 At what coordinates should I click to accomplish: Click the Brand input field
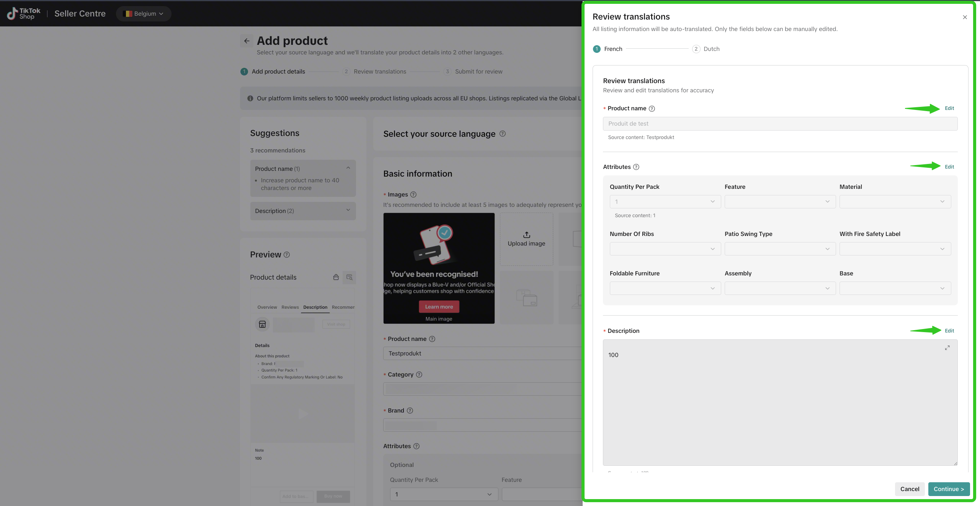[x=483, y=425]
